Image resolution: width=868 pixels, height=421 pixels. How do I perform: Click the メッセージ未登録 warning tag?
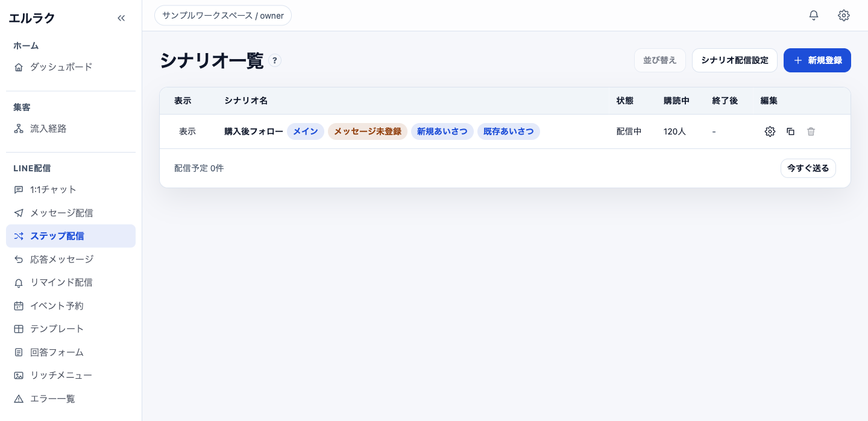click(368, 131)
